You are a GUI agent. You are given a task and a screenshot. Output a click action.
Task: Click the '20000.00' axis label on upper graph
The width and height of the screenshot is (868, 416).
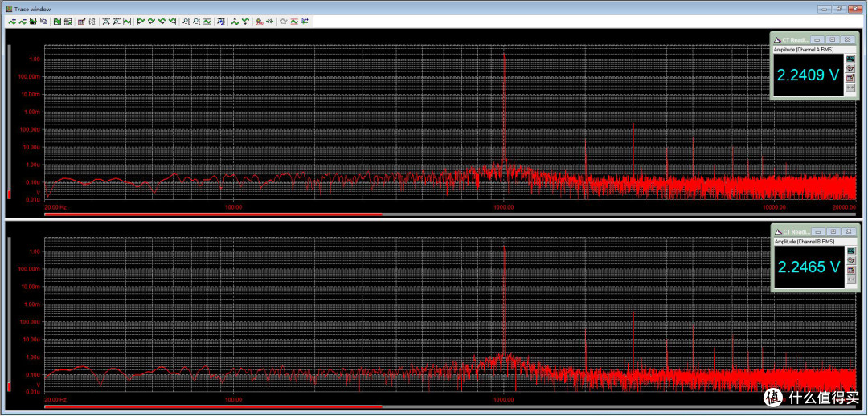pyautogui.click(x=845, y=207)
